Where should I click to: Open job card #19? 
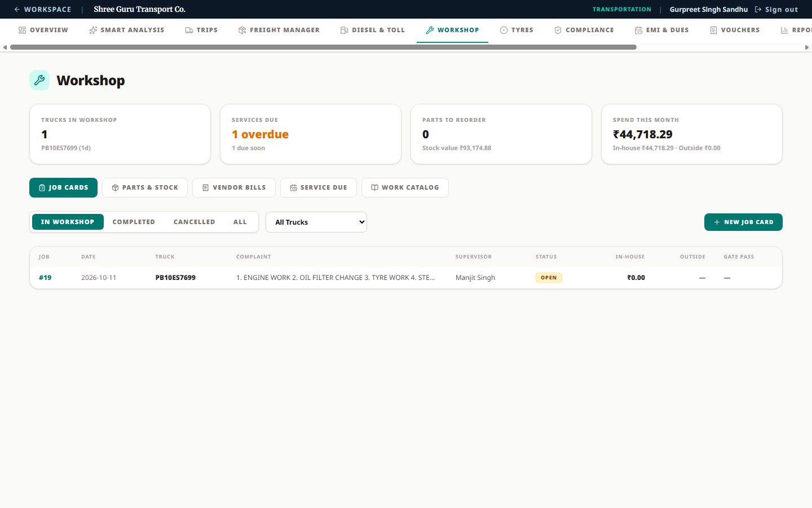click(x=45, y=278)
